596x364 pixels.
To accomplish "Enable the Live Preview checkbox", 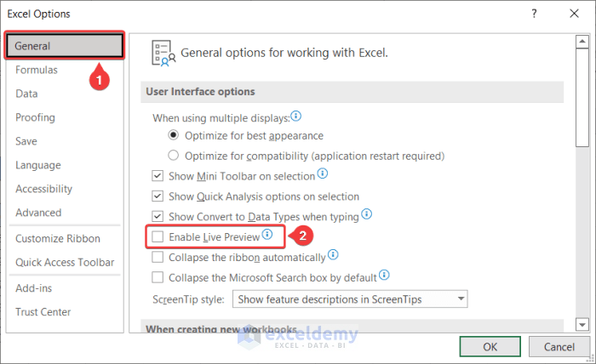I will 158,236.
